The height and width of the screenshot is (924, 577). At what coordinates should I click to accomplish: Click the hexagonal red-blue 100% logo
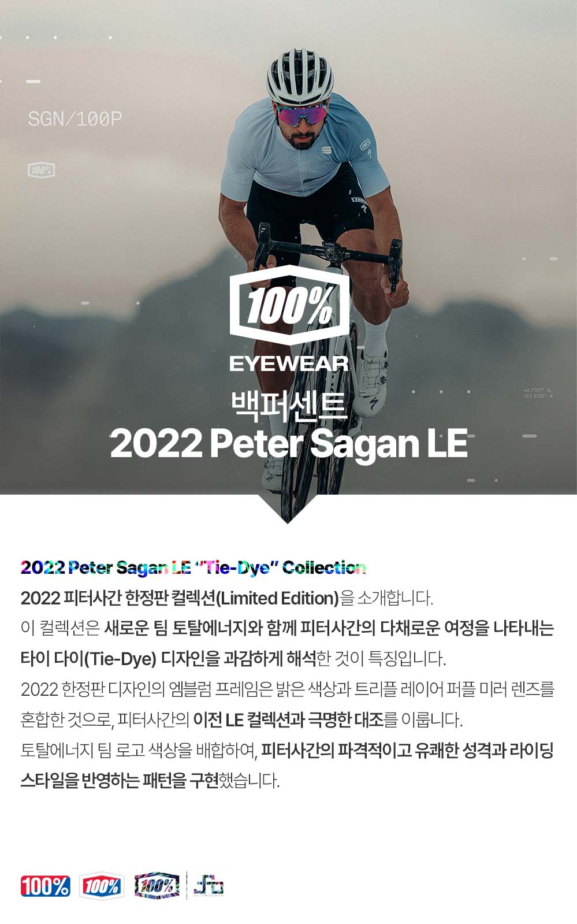pyautogui.click(x=101, y=885)
